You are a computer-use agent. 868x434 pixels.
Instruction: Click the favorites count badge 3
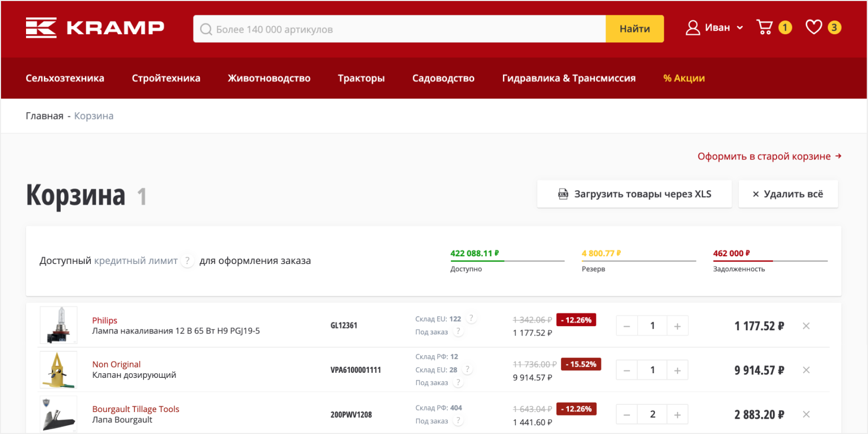(x=834, y=28)
